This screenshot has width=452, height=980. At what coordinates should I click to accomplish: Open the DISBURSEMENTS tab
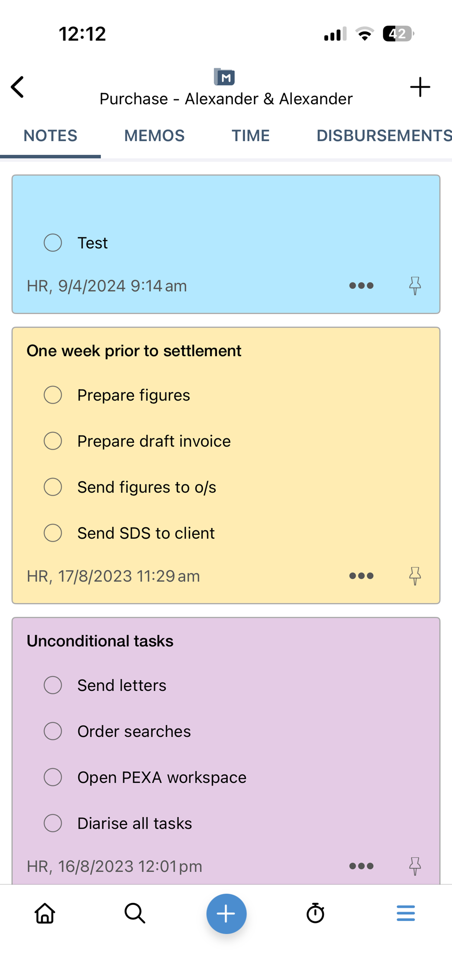383,136
